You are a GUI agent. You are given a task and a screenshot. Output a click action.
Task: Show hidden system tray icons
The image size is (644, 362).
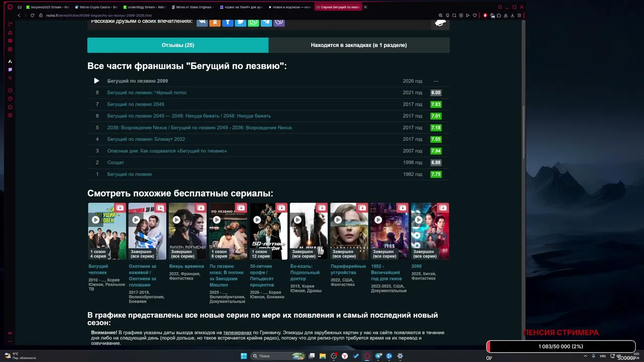pyautogui.click(x=586, y=356)
